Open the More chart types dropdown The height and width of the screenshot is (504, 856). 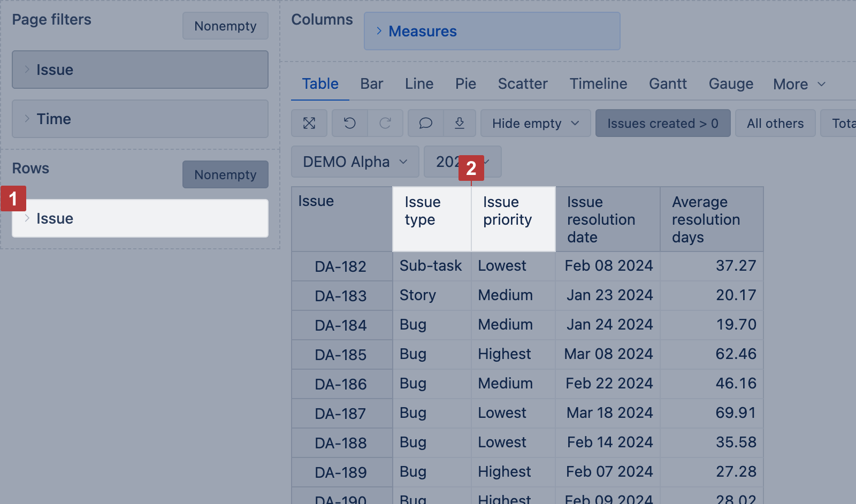[799, 85]
